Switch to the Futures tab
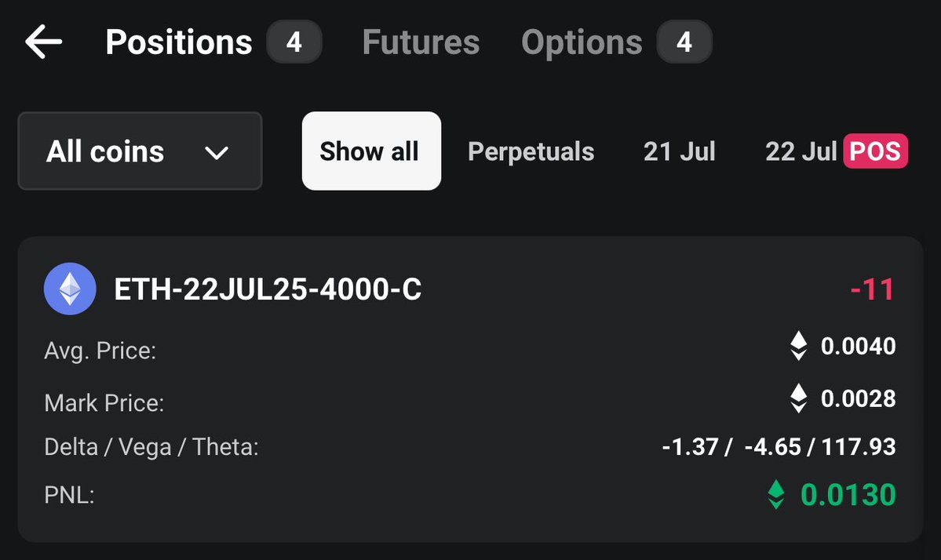Viewport: 941px width, 560px height. point(421,42)
